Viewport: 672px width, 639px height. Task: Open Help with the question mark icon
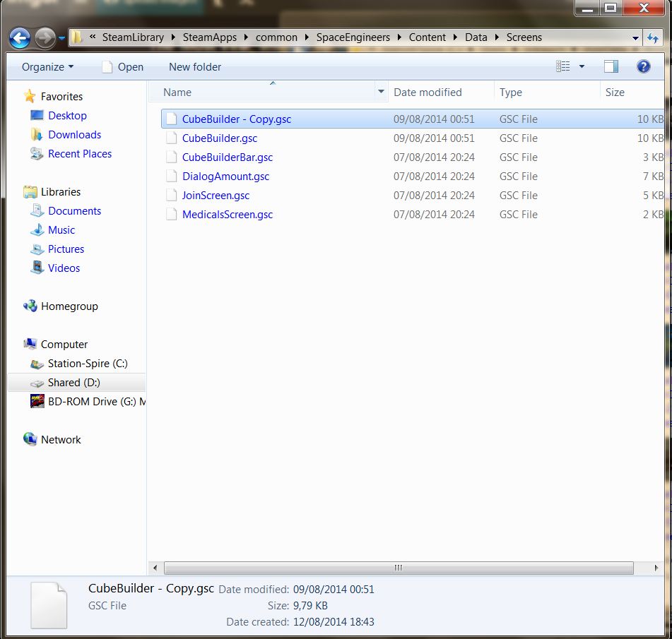(x=643, y=66)
